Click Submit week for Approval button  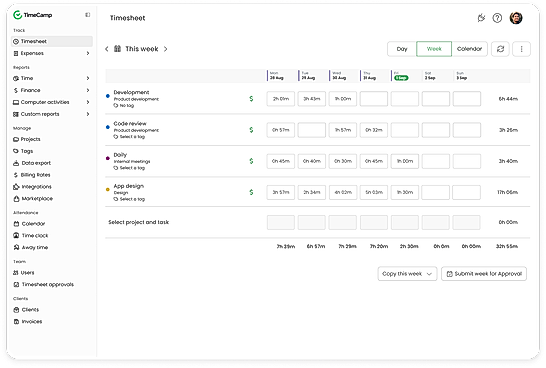point(484,274)
